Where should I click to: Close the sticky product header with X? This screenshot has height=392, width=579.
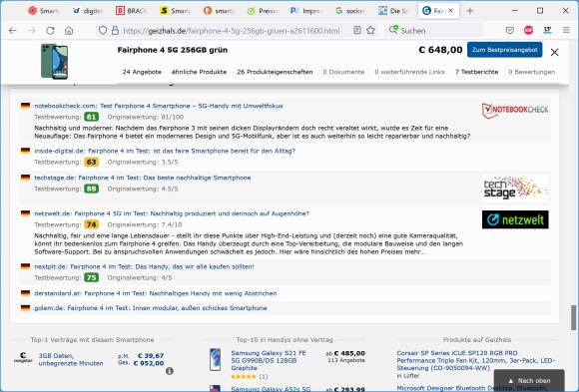point(554,52)
